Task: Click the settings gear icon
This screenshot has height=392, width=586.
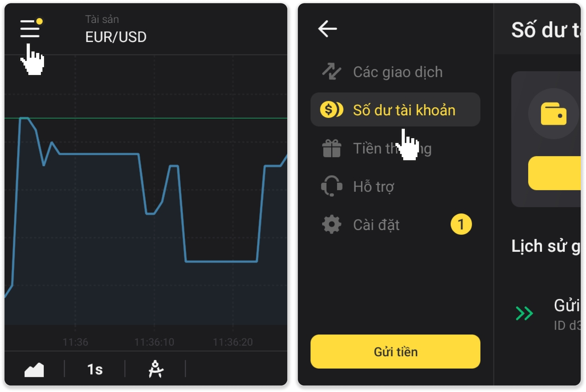Action: (x=332, y=224)
